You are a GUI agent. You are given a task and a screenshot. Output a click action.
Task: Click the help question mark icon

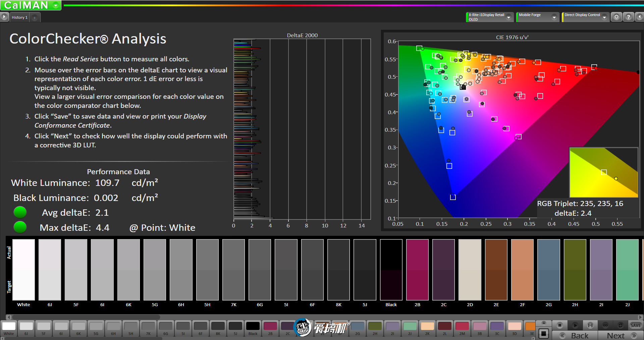click(x=628, y=17)
